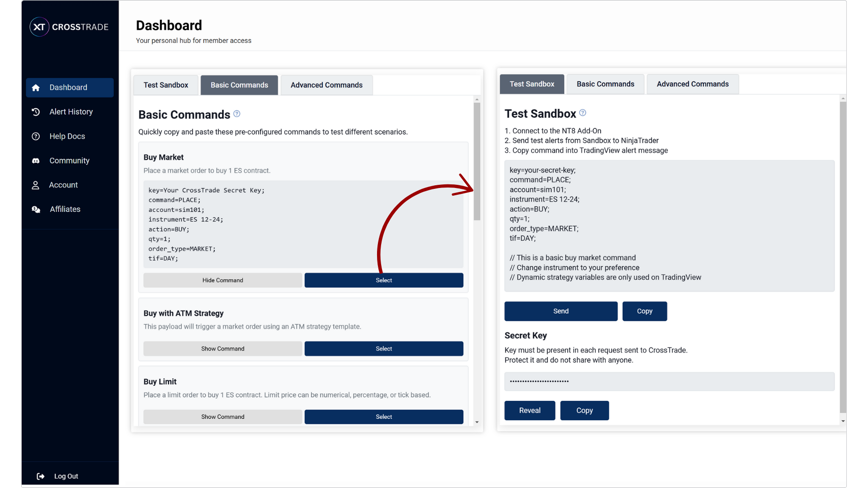Select the Buy with ATM Strategy command

coord(384,349)
